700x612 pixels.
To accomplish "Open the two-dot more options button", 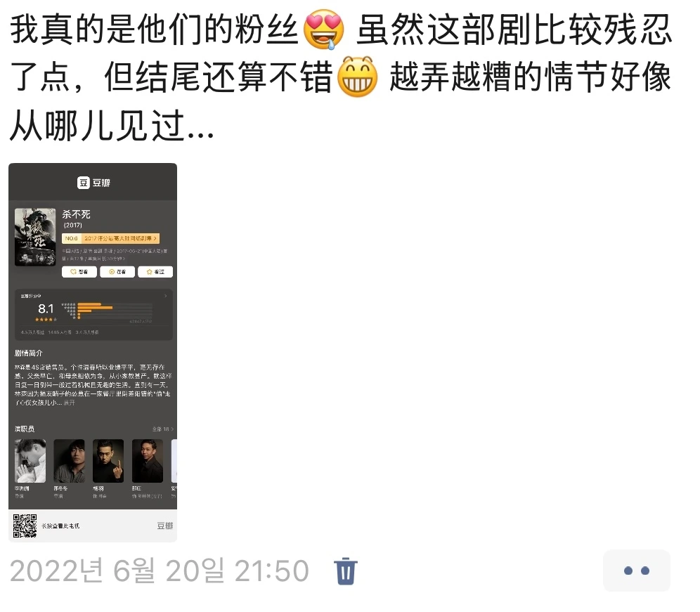I will (x=636, y=571).
